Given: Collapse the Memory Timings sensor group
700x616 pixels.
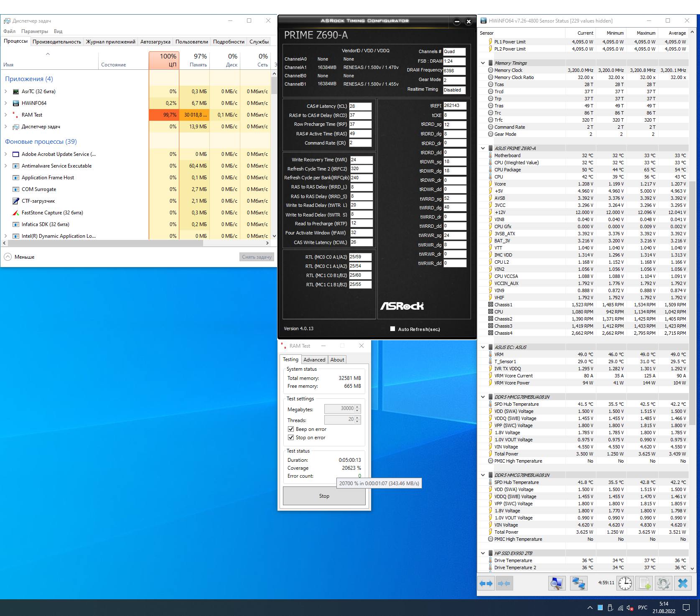Looking at the screenshot, I should click(483, 63).
